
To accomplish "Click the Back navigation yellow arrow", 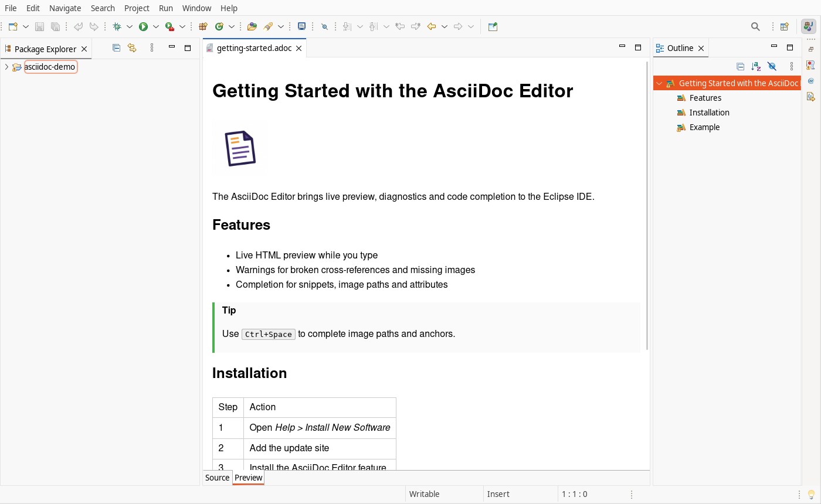I will pyautogui.click(x=432, y=26).
